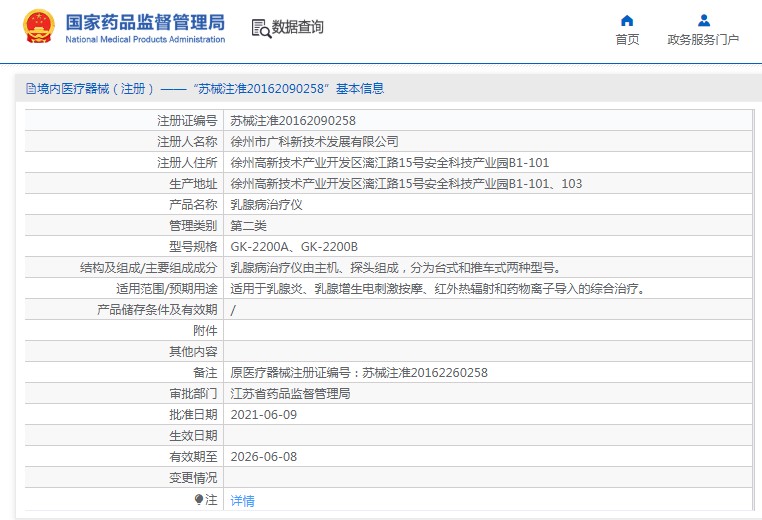
Task: Click the 生效日期 label
Action: coord(193,435)
